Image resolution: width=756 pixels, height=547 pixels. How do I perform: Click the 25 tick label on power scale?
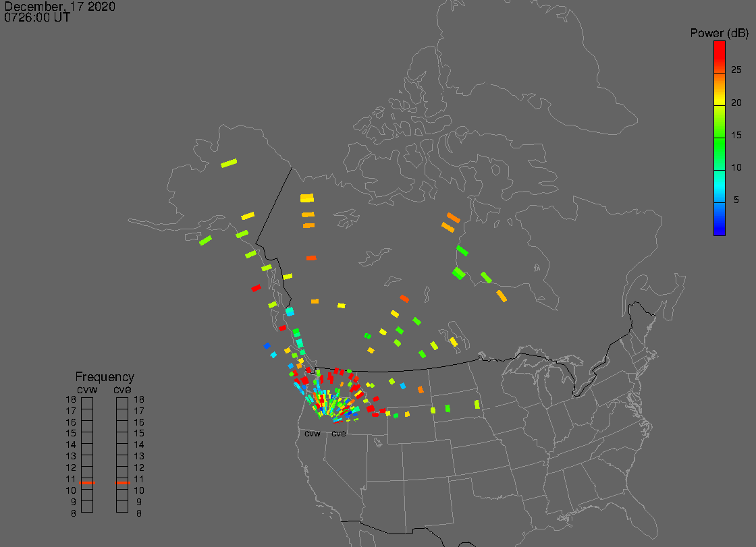tap(736, 70)
